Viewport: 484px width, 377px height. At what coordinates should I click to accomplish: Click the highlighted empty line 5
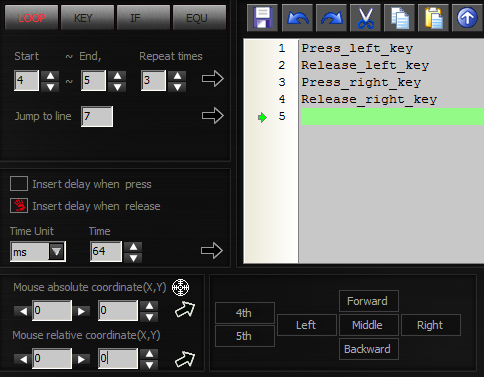[x=392, y=117]
